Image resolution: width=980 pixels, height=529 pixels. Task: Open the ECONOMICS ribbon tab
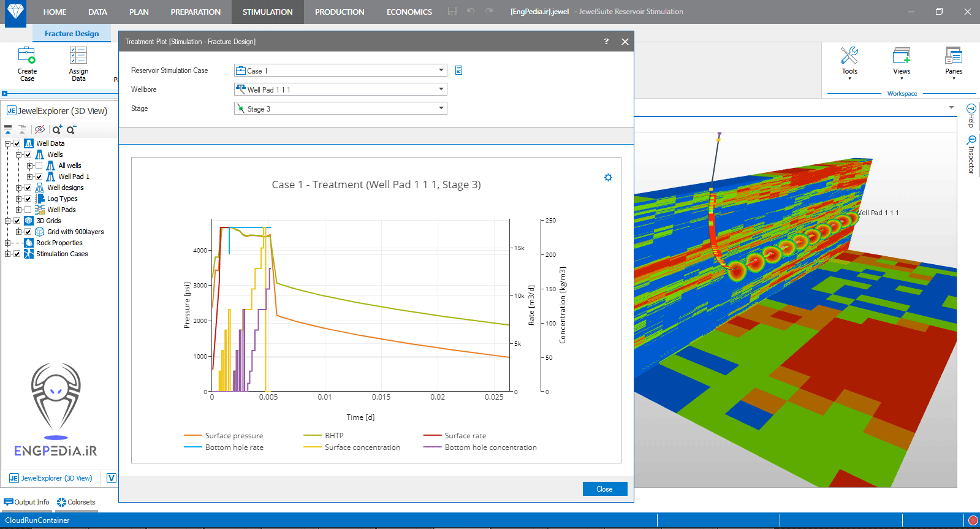click(409, 12)
